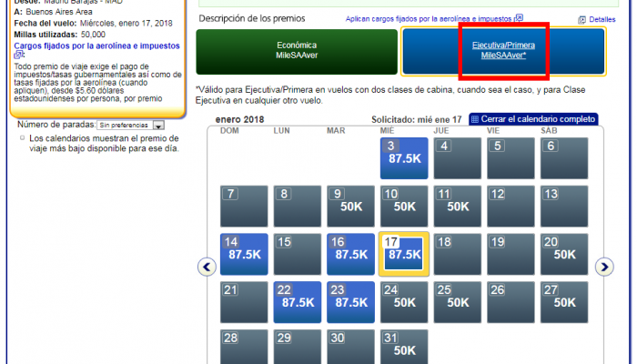The height and width of the screenshot is (364, 637).
Task: Click the MIÉ weekday column header
Action: pos(387,131)
